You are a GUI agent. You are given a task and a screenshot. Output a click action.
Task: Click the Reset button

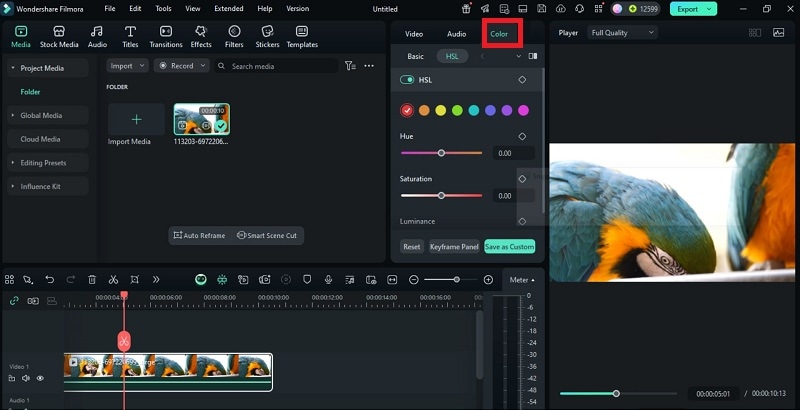pos(412,246)
